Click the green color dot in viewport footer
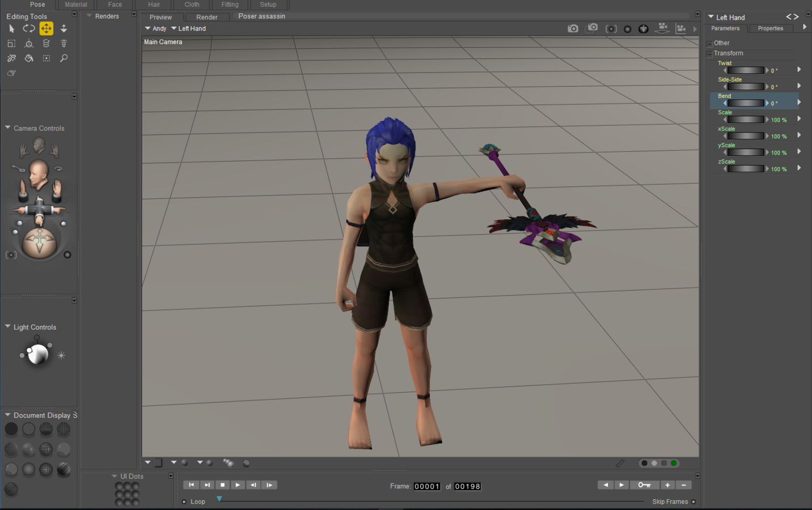 (674, 463)
